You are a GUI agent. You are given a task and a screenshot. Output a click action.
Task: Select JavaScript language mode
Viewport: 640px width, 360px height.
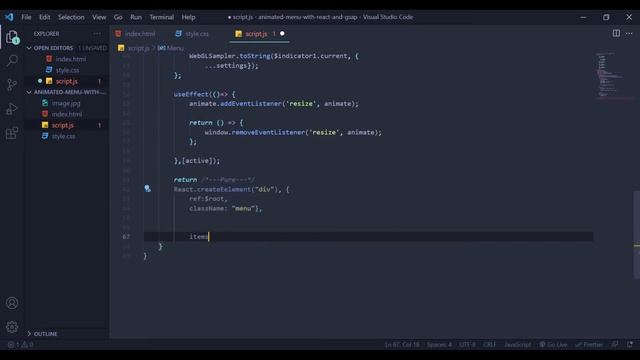(x=518, y=344)
